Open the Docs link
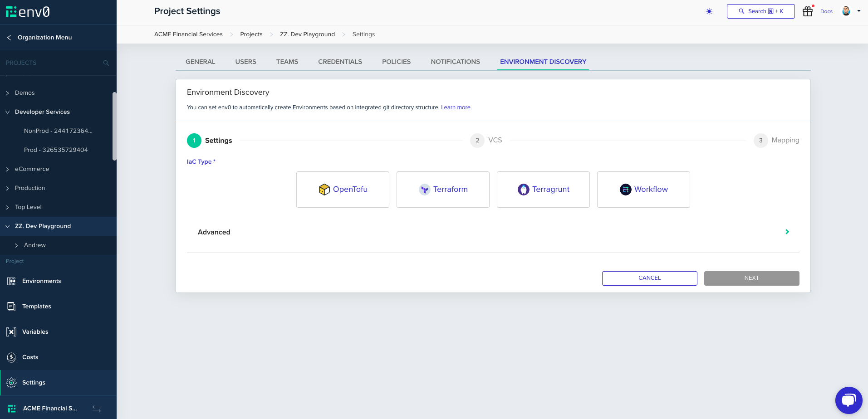 [826, 11]
